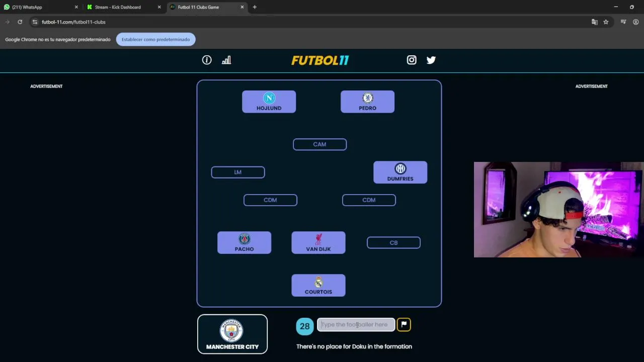Click the give up flag button
The image size is (644, 362).
404,325
